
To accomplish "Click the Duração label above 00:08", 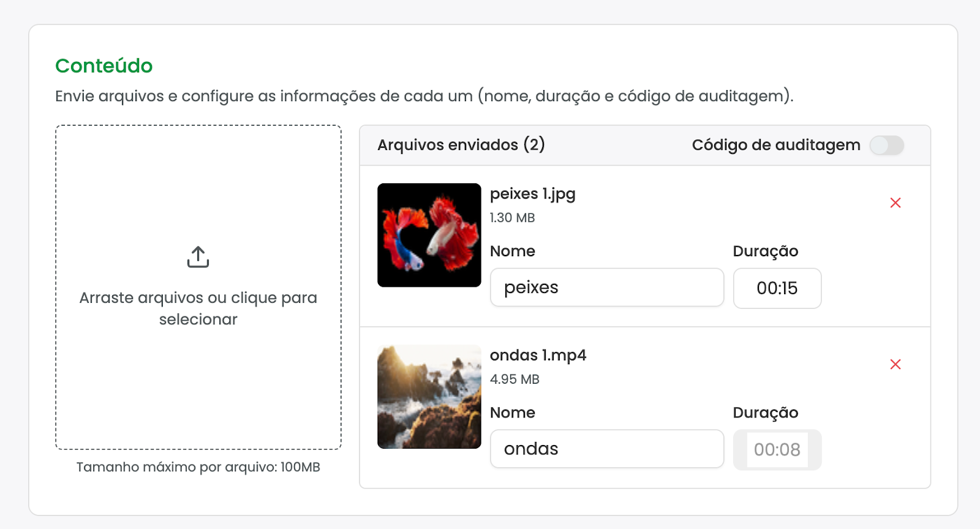I will pos(765,413).
